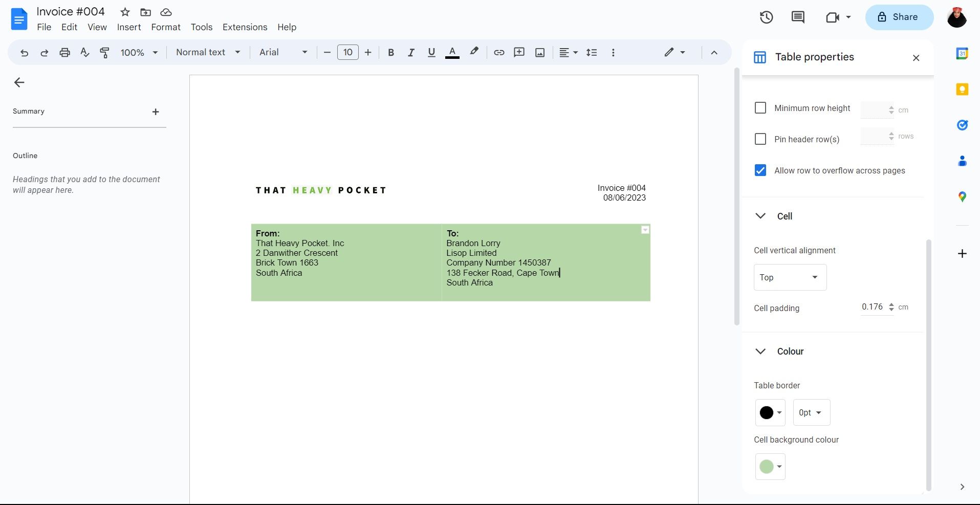
Task: Open the Edit menu
Action: pos(69,27)
